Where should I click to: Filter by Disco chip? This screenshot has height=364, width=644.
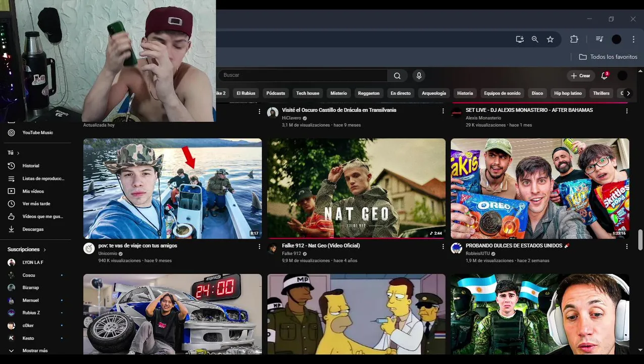[x=537, y=93]
